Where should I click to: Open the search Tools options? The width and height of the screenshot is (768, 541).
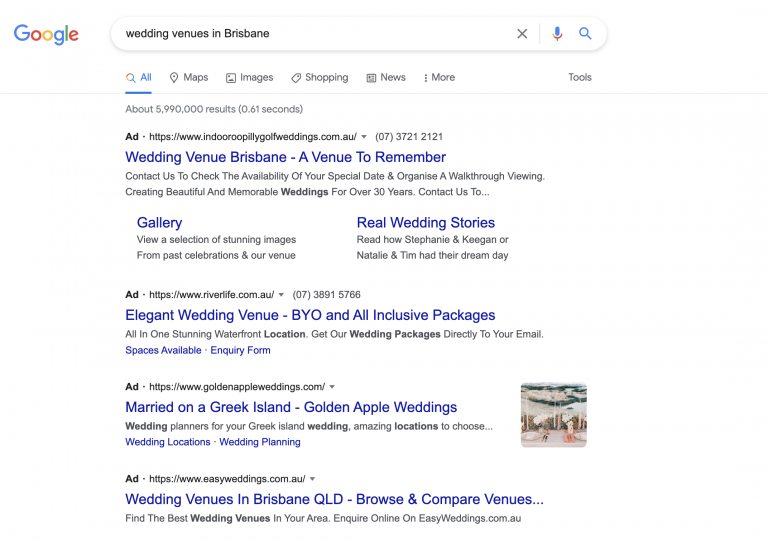click(580, 77)
